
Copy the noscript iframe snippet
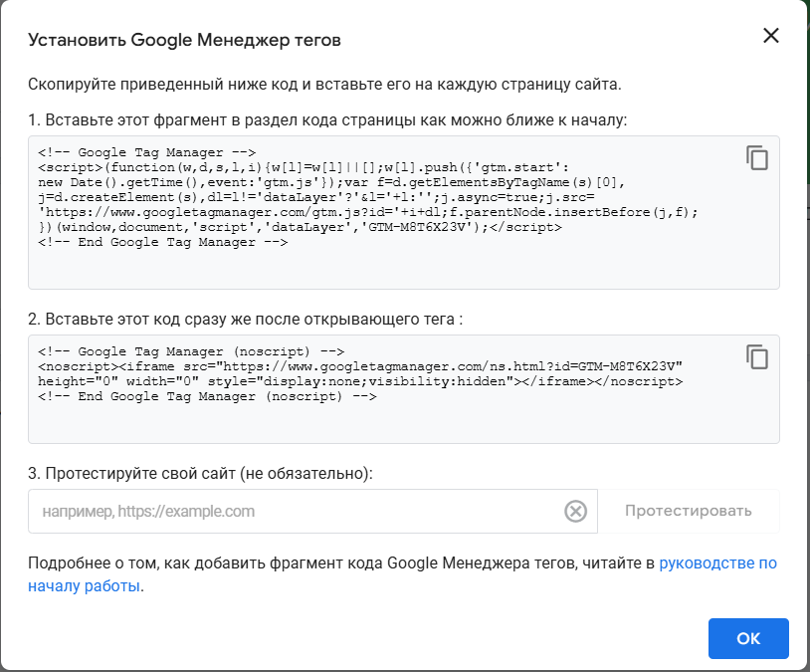click(x=757, y=356)
